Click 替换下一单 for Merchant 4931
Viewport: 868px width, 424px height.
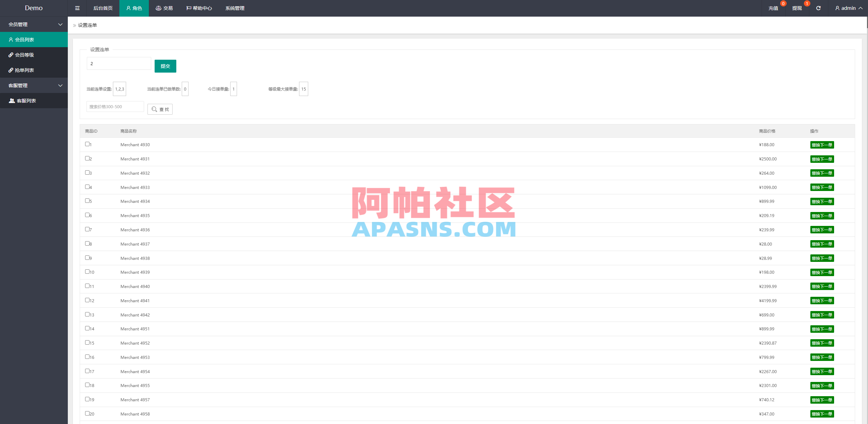coord(822,159)
